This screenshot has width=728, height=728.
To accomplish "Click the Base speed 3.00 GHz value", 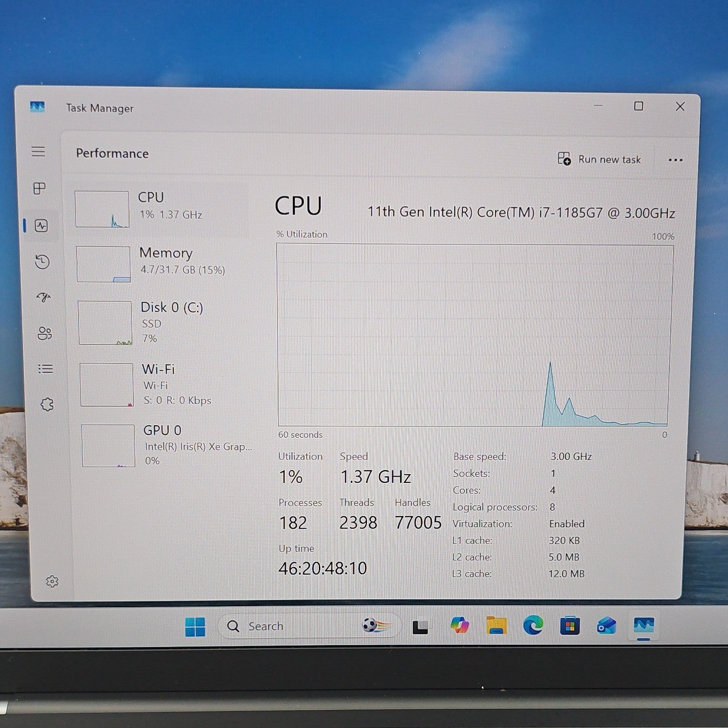I will click(571, 456).
